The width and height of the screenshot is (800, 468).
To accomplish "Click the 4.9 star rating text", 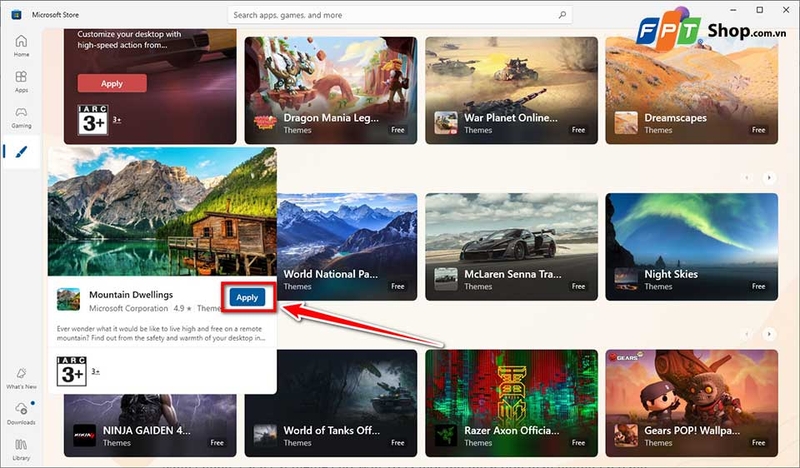I will point(182,308).
